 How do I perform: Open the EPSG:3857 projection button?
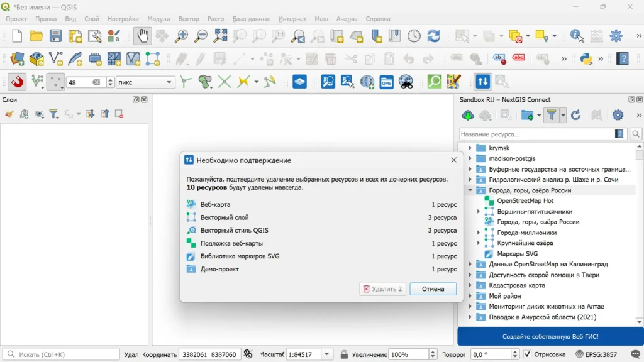(x=596, y=354)
